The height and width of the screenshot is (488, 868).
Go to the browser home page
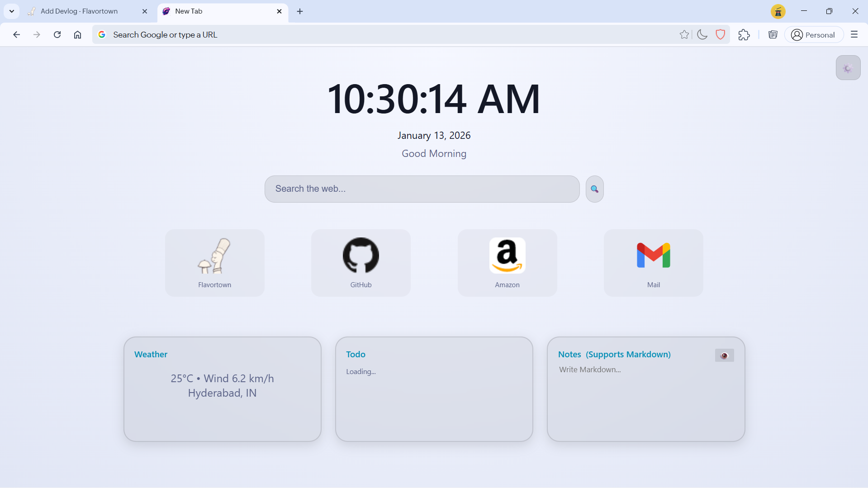[77, 35]
